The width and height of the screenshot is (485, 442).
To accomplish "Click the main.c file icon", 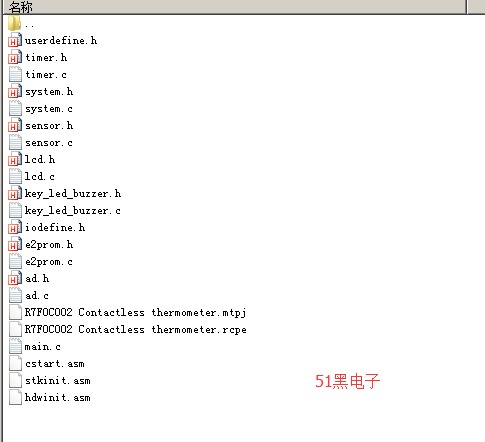I will (15, 346).
